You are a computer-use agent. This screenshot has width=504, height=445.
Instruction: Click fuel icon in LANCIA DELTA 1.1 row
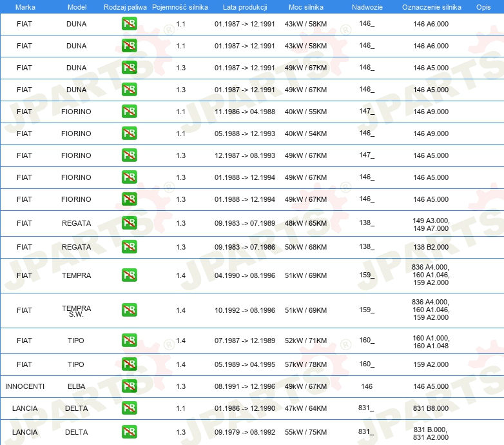(x=129, y=408)
